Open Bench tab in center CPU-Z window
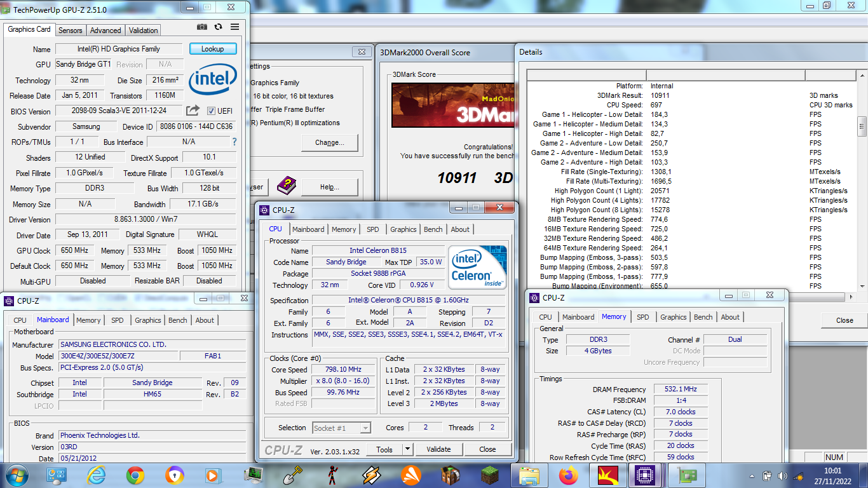The image size is (868, 488). pyautogui.click(x=433, y=229)
